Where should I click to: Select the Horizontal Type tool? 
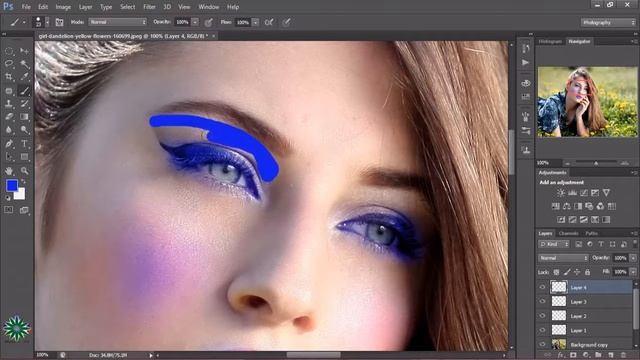tap(24, 144)
